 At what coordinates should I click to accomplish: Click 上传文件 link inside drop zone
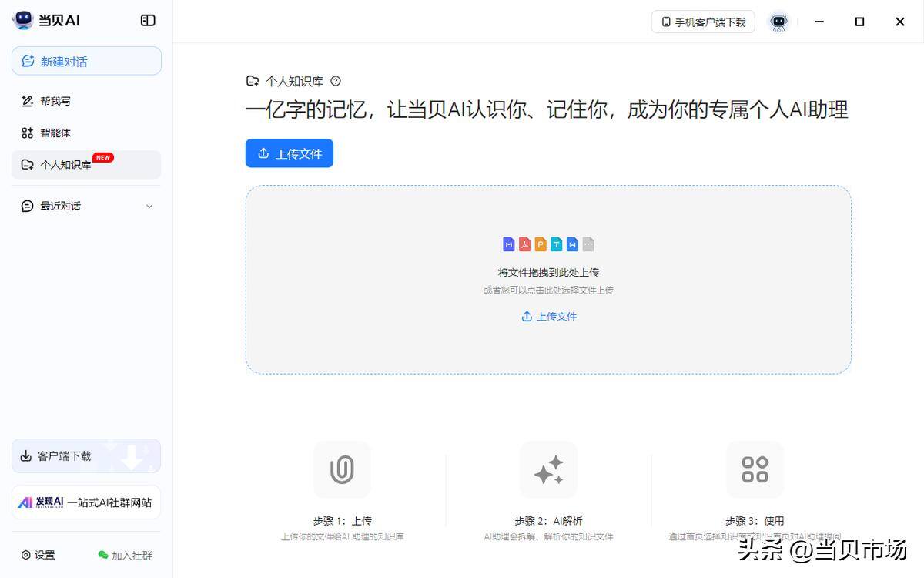click(x=549, y=316)
